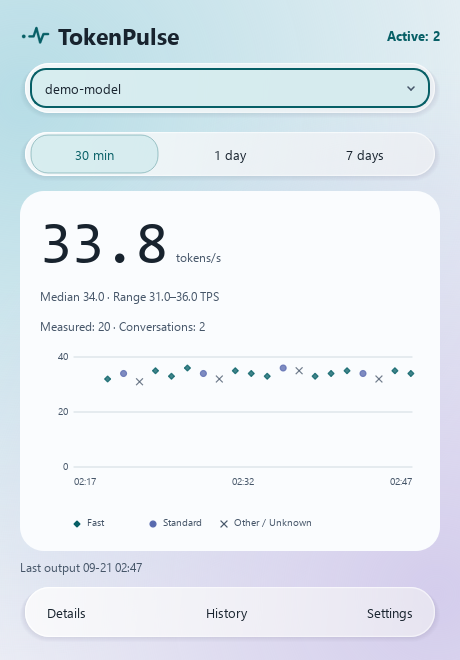
Task: Click the last Fast diamond data point
Action: tap(411, 373)
